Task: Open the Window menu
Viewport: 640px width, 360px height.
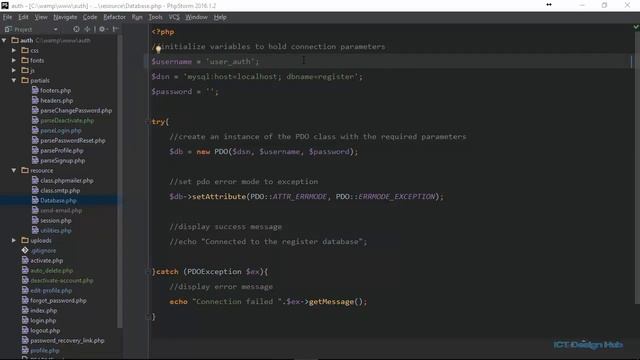Action: click(x=196, y=17)
